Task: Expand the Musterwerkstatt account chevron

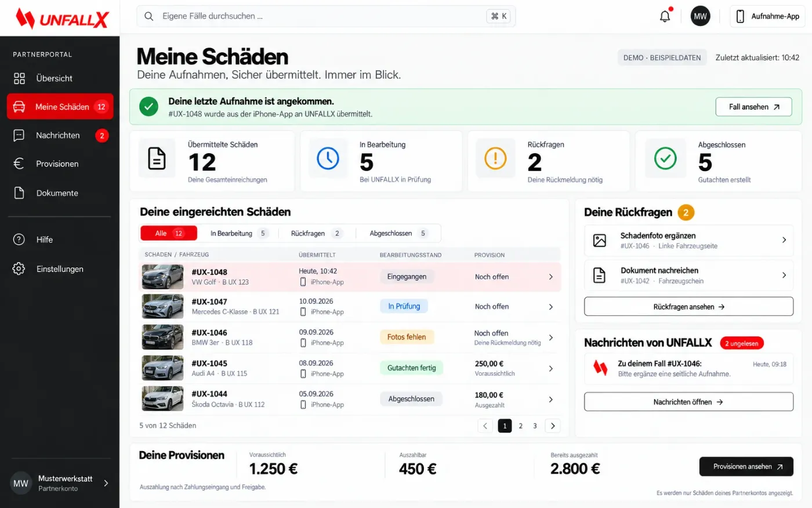Action: pos(106,483)
